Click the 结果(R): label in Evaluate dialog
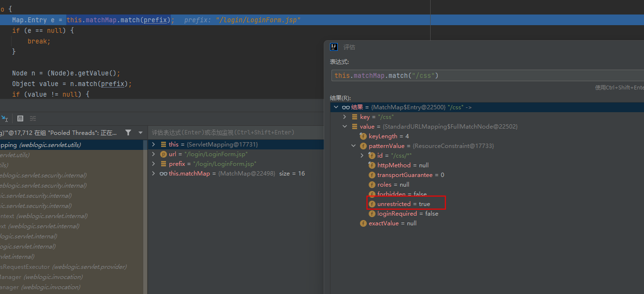 point(340,98)
